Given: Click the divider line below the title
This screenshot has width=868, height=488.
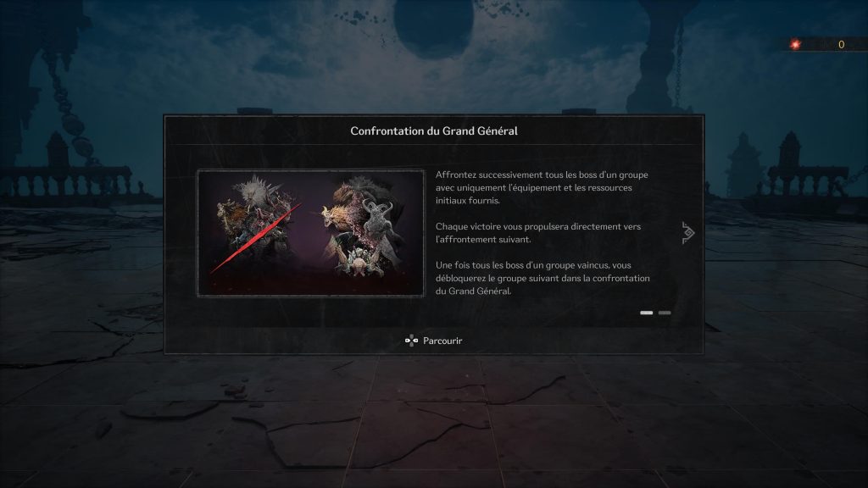Looking at the screenshot, I should (434, 144).
